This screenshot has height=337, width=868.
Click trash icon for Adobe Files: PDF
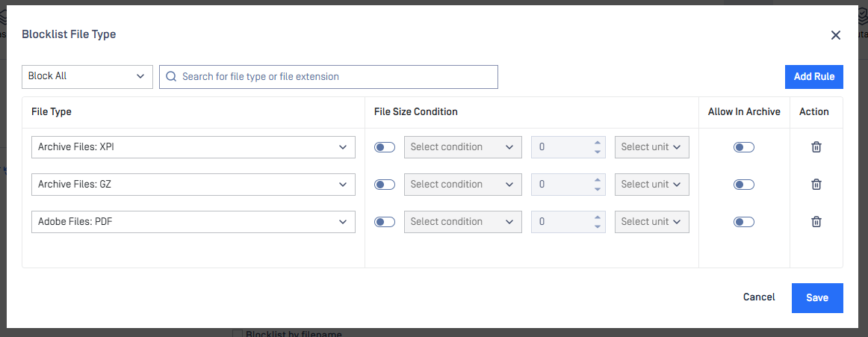[x=816, y=222]
